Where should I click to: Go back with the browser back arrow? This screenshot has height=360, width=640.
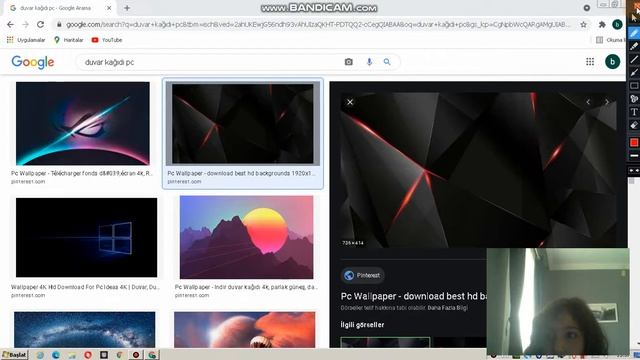(x=11, y=24)
